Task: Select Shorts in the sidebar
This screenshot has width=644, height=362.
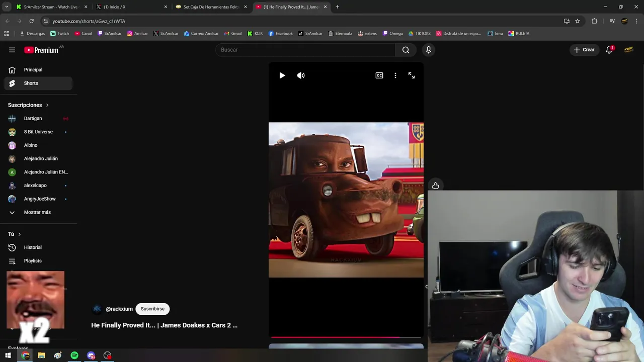Action: point(38,83)
